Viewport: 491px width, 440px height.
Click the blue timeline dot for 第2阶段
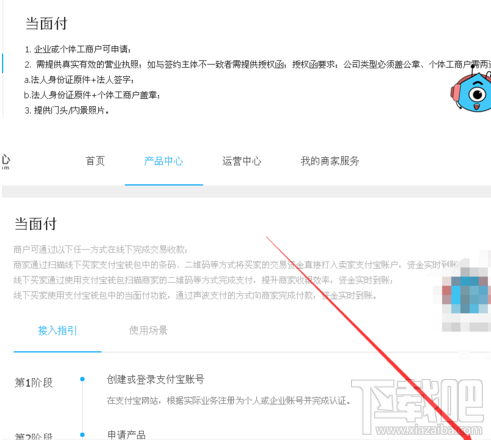[x=82, y=435]
